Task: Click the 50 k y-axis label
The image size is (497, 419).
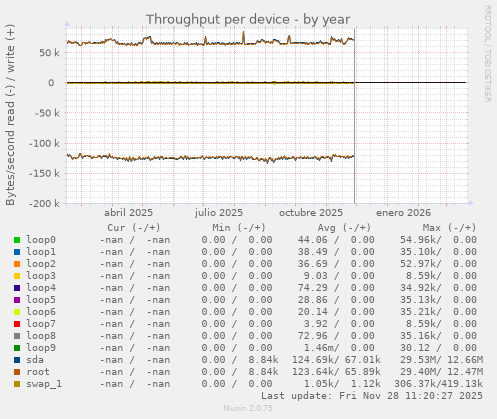Action: pyautogui.click(x=49, y=53)
